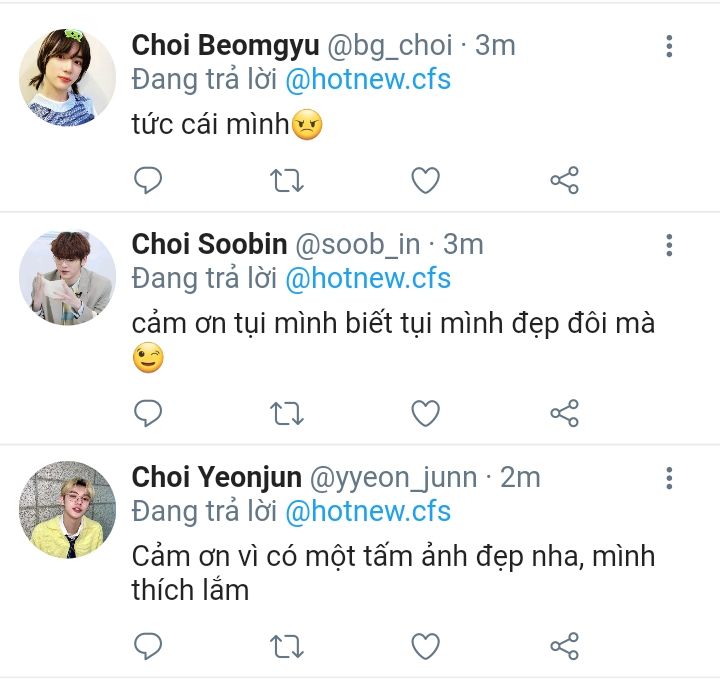
Task: Like Choi Yeonjun's tweet
Action: pyautogui.click(x=426, y=646)
